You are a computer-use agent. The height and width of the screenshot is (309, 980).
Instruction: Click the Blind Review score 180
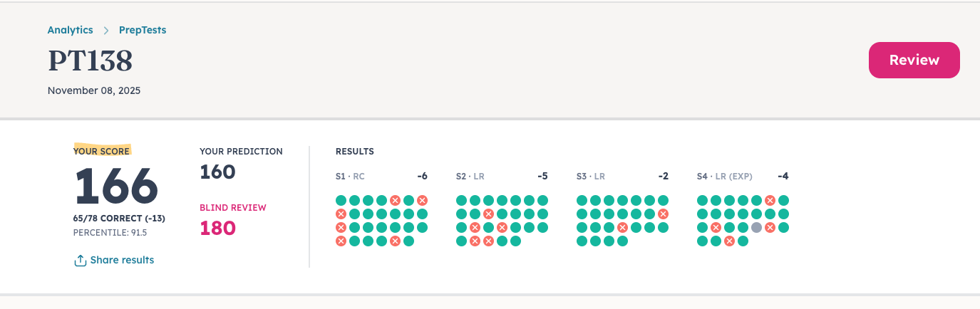click(217, 229)
